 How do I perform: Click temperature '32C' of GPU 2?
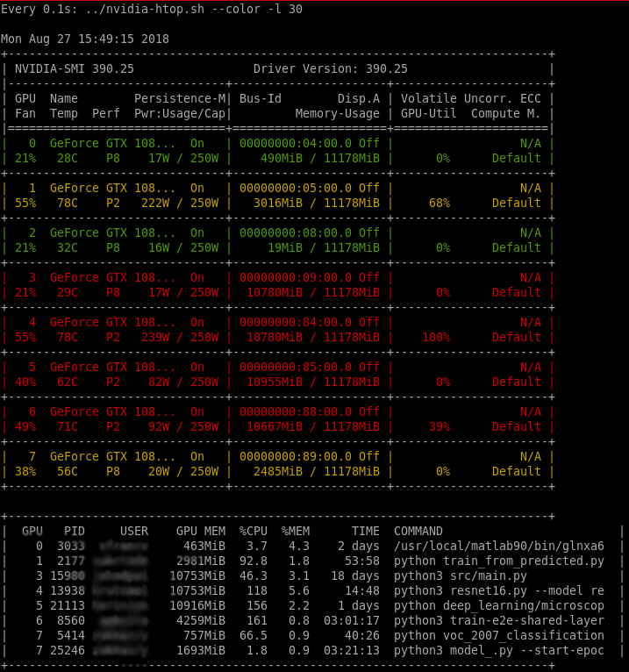pyautogui.click(x=68, y=247)
